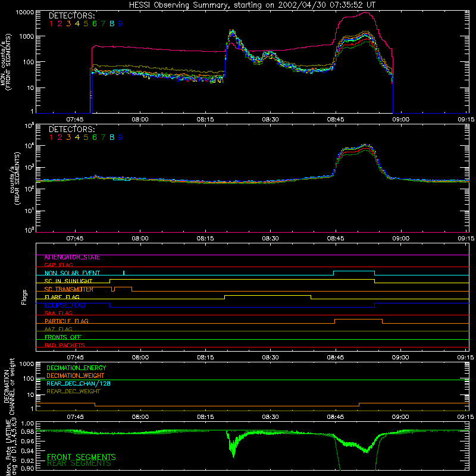Click the REAR_DEC_CHAN/128 legend label
Screen dimensions: 476x476
tap(79, 384)
